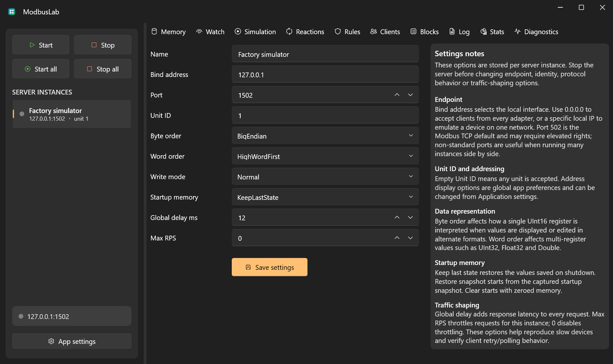613x364 pixels.
Task: Click the 'Settings notes' heading
Action: [x=459, y=54]
